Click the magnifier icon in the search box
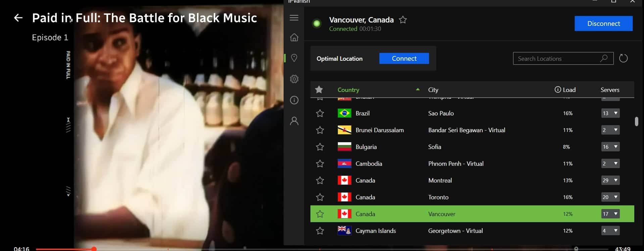This screenshot has width=644, height=251. (604, 58)
